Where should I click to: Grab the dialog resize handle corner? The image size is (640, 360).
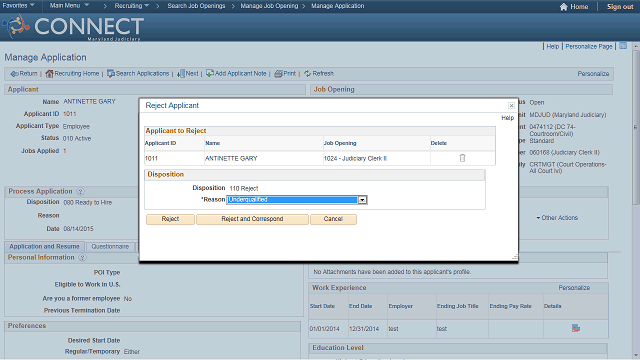(515, 257)
